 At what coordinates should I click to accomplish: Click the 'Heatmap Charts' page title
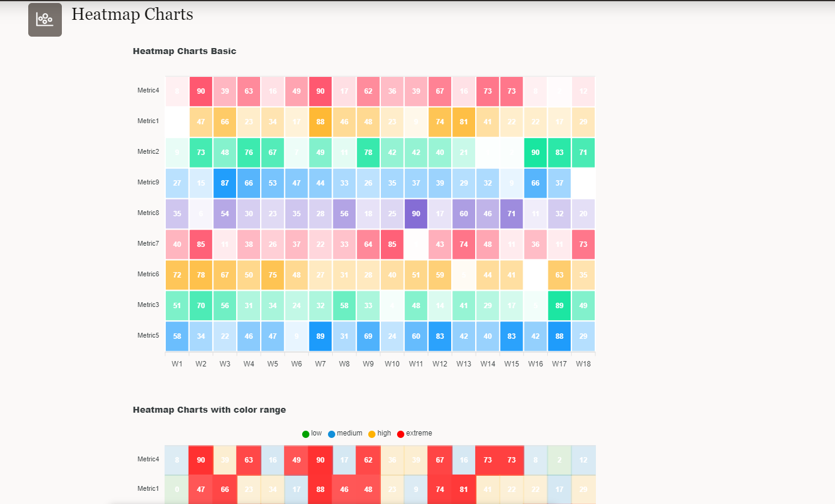pos(132,14)
